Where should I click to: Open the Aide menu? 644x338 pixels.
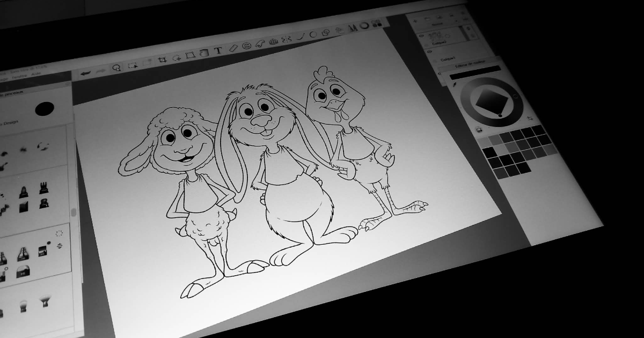35,74
